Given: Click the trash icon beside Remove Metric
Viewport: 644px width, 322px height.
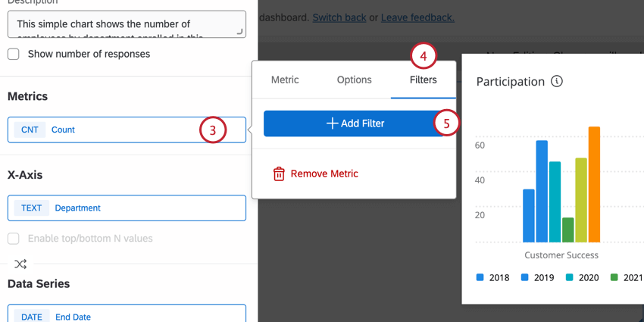Looking at the screenshot, I should coord(279,174).
